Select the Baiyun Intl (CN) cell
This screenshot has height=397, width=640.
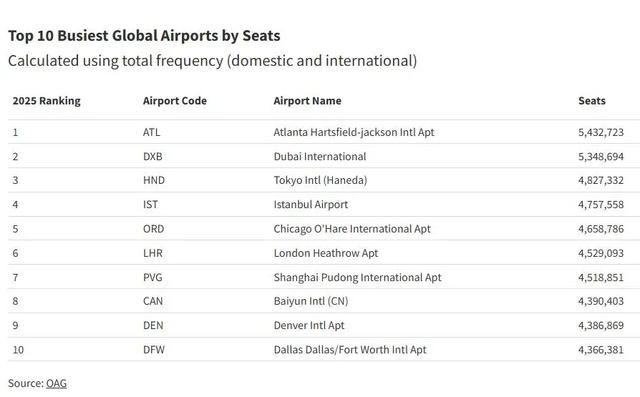[311, 301]
